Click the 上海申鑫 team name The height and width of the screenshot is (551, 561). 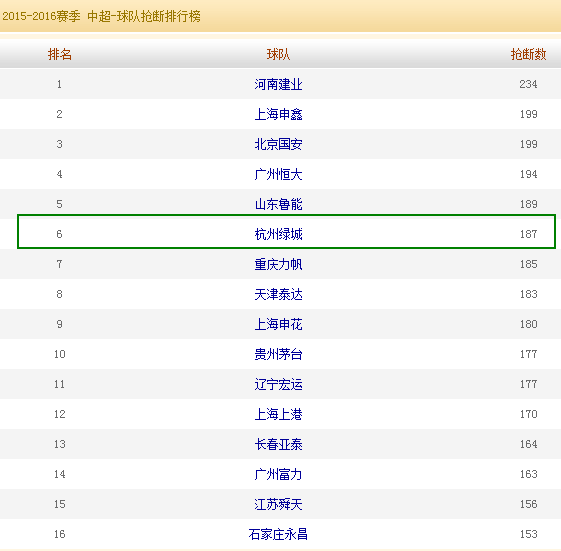click(x=278, y=114)
